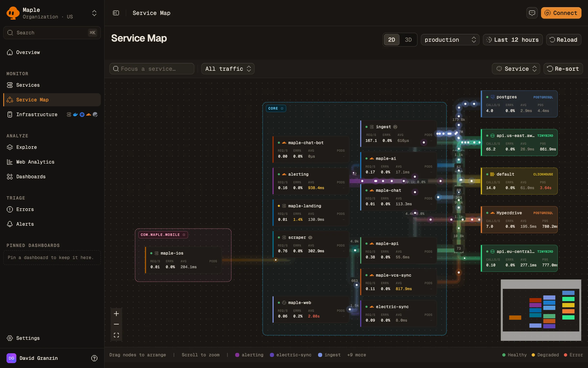The height and width of the screenshot is (368, 588).
Task: Select the maple-api service node
Action: 399,250
